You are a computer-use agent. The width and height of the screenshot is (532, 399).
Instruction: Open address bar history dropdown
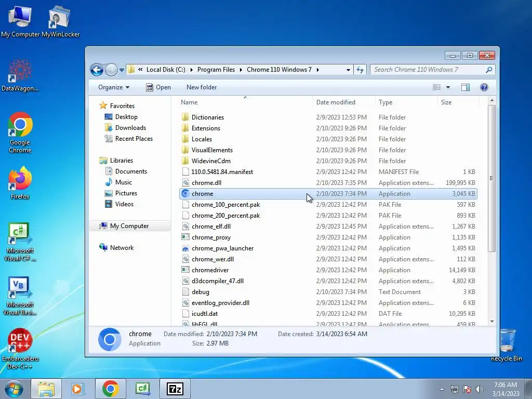click(x=348, y=70)
